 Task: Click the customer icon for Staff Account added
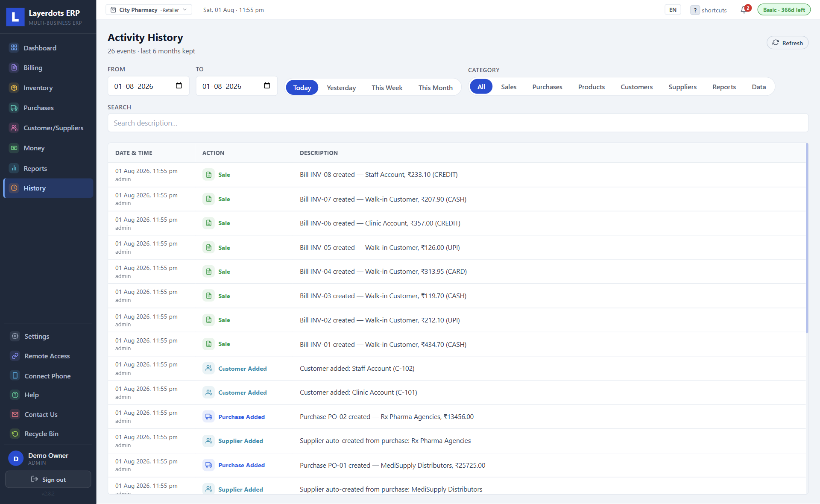coord(209,368)
